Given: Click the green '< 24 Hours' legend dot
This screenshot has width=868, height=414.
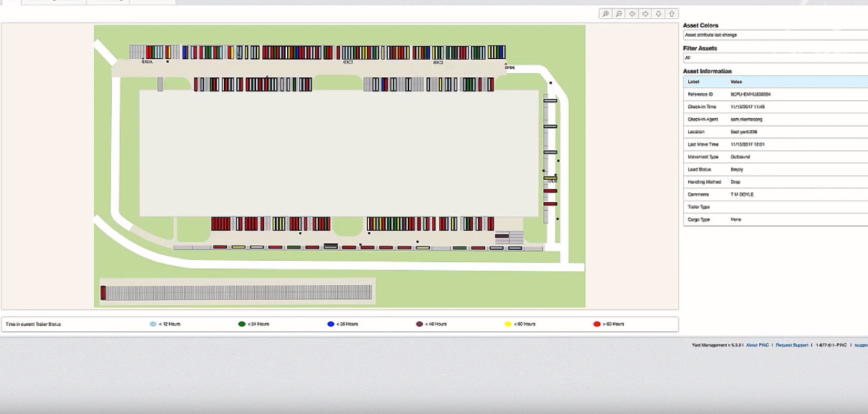Looking at the screenshot, I should (x=241, y=325).
